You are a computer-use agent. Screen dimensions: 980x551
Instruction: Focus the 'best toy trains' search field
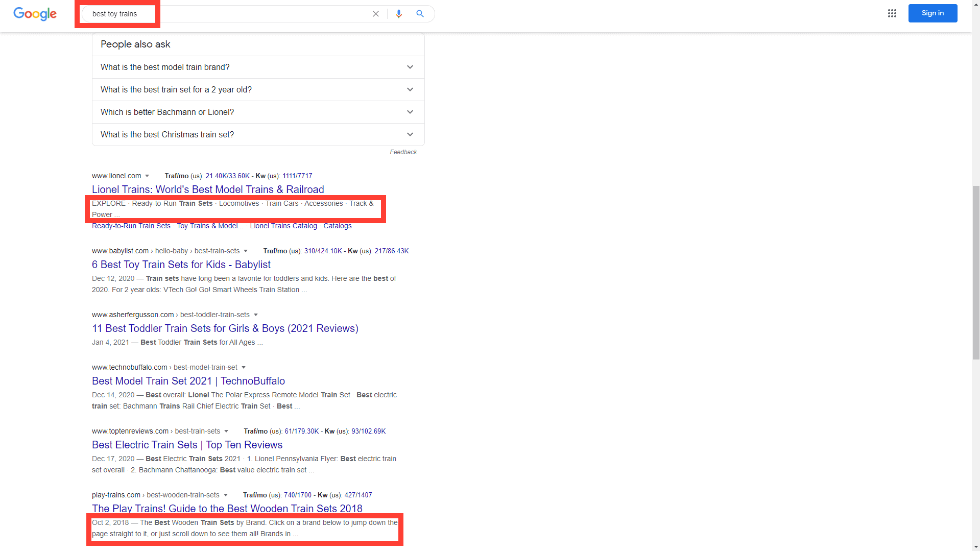258,14
